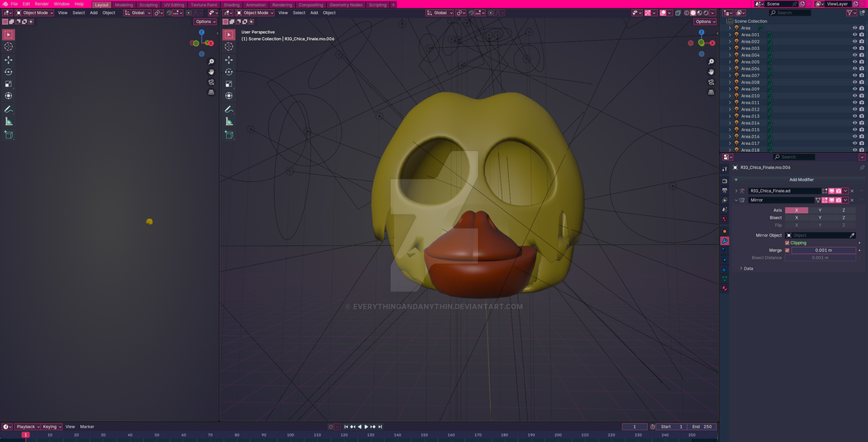
Task: Open the Material properties tab
Action: [x=725, y=288]
